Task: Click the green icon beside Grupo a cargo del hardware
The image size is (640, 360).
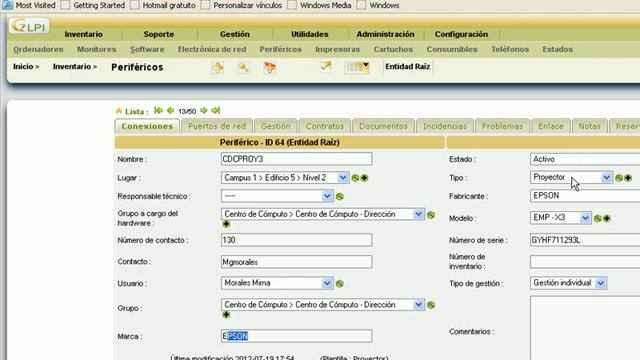Action: coord(431,215)
